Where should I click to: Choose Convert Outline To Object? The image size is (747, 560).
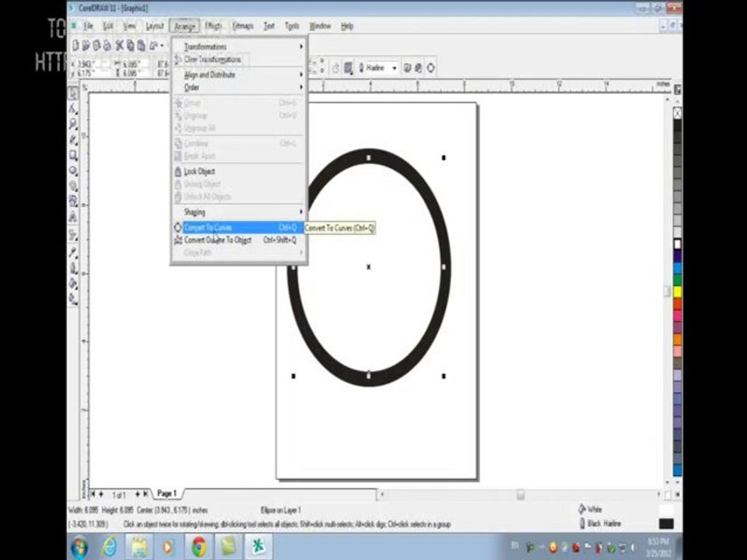pos(238,240)
